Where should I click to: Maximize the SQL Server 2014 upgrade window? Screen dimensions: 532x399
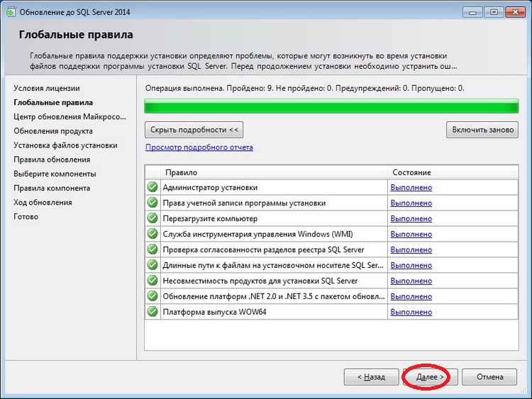[x=494, y=12]
